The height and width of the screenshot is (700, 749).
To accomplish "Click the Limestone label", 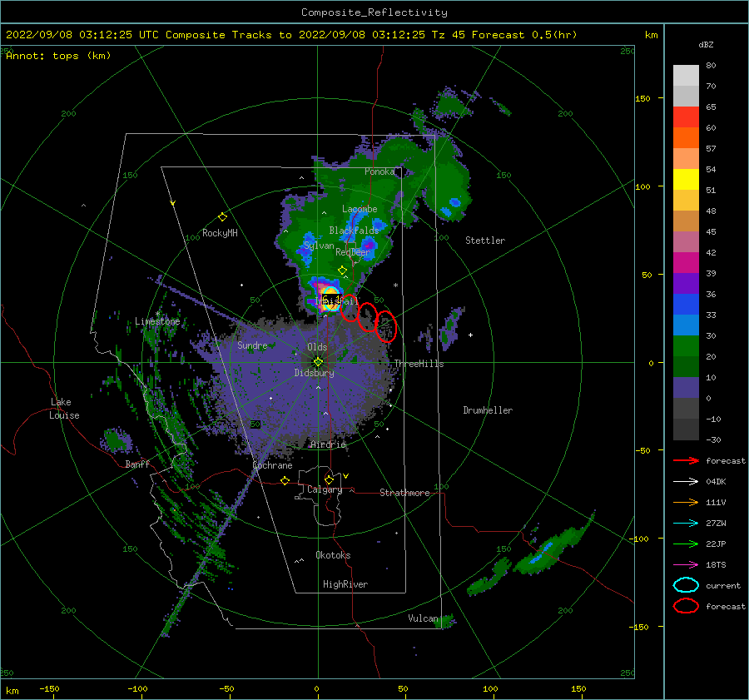I will 157,321.
